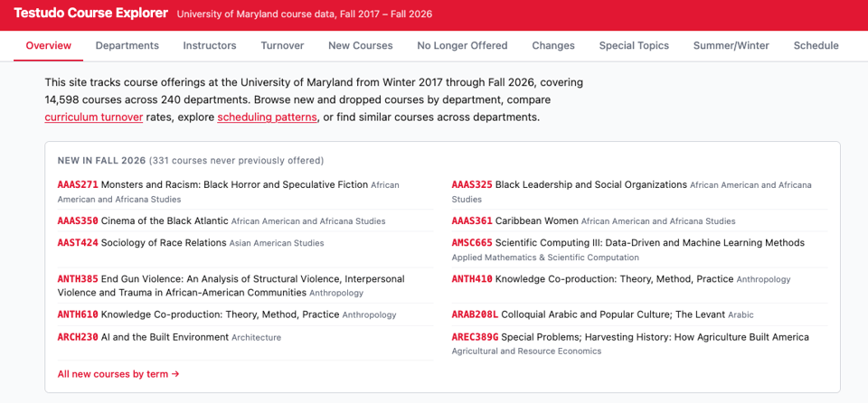Open the scheduling patterns link
This screenshot has width=868, height=403.
point(268,117)
